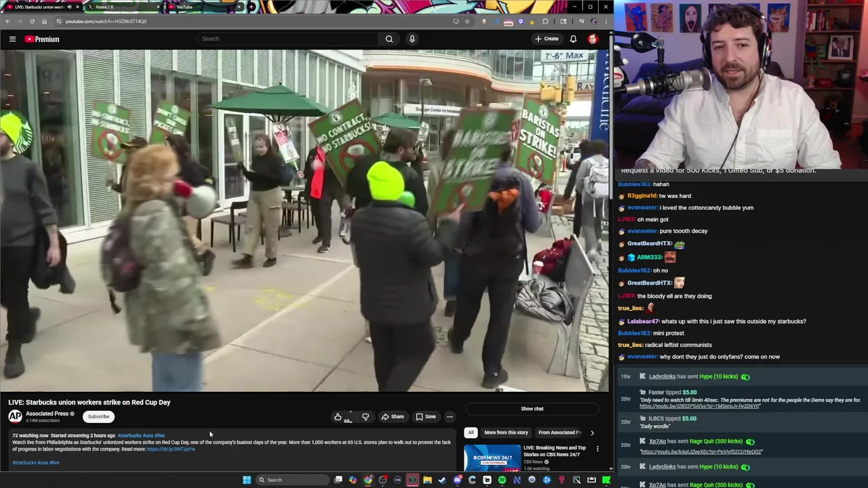Image resolution: width=868 pixels, height=488 pixels.
Task: Start voice search with microphone icon
Action: pyautogui.click(x=412, y=39)
